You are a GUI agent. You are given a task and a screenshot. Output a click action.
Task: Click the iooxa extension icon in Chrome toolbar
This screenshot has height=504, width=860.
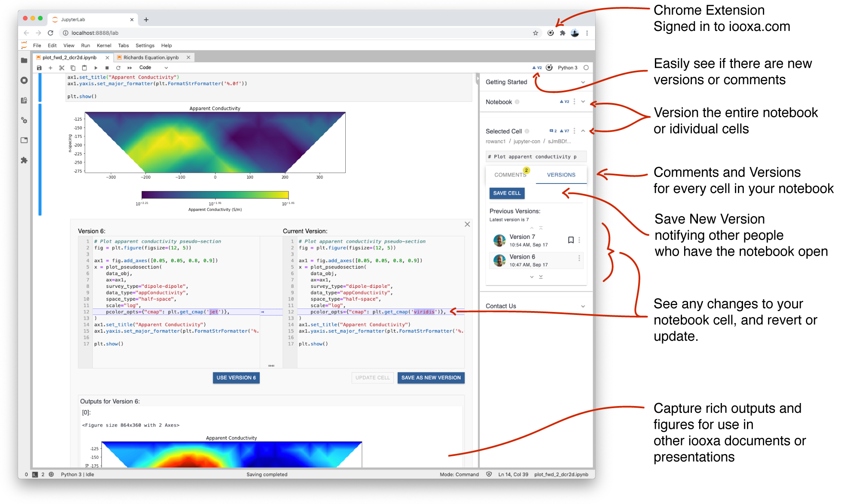click(x=551, y=33)
